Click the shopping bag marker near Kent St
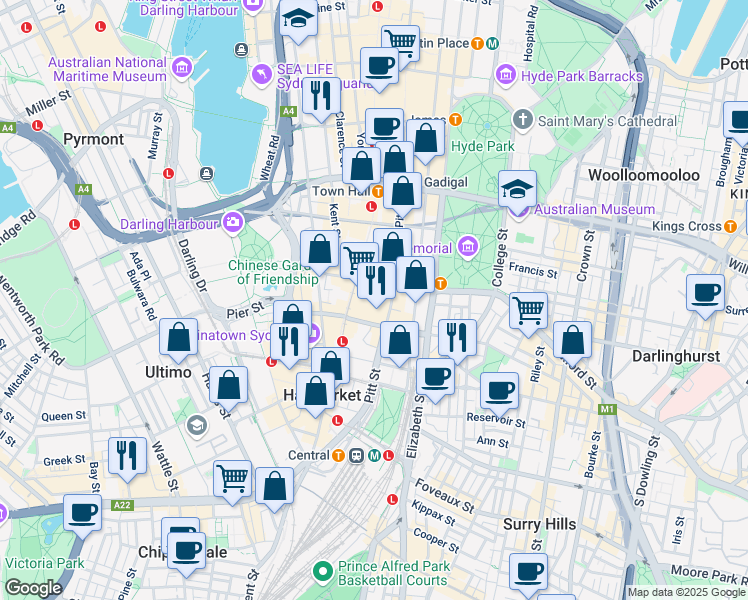The height and width of the screenshot is (600, 748). point(320,250)
